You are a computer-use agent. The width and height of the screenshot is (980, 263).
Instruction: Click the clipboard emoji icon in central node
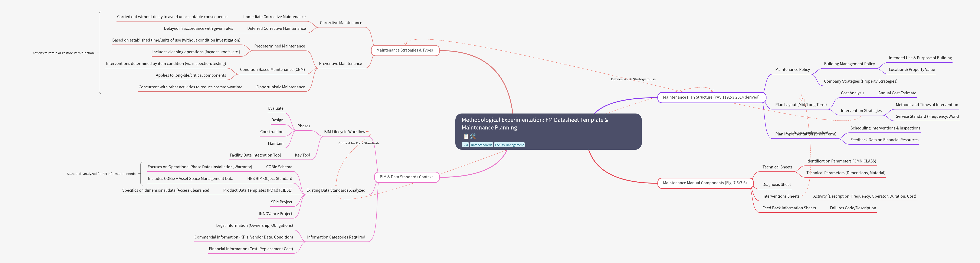click(466, 136)
